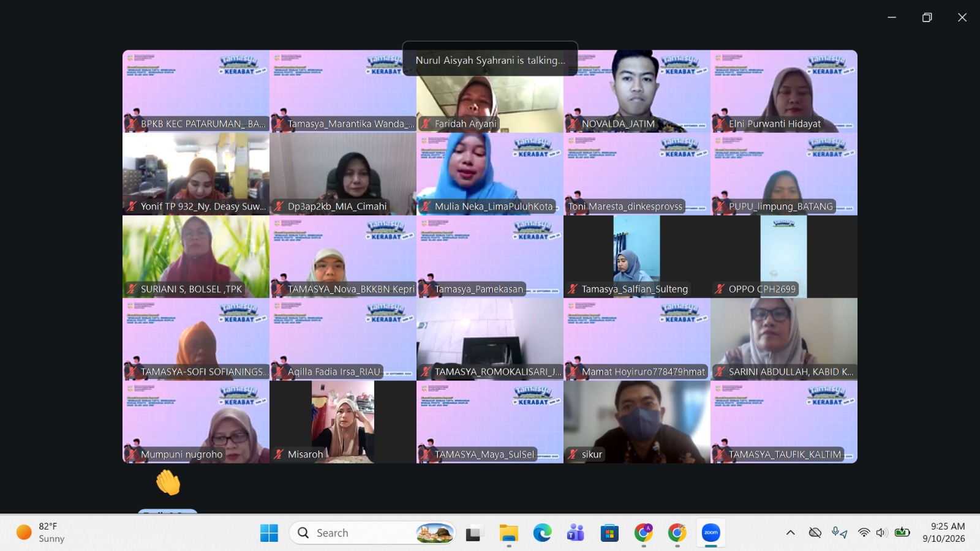Open Microsoft Store from the taskbar
This screenshot has height=551, width=980.
coord(609,533)
